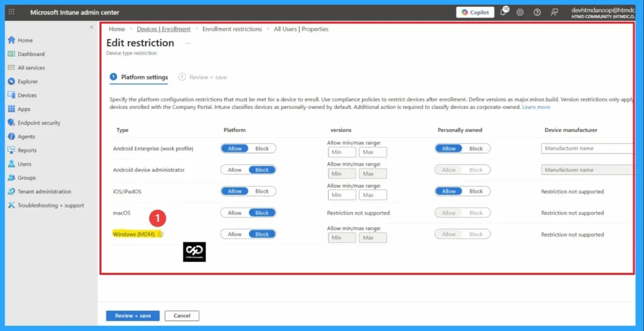Screen dimensions: 644x331
Task: Click the Explorer icon in sidebar
Action: pyautogui.click(x=11, y=81)
